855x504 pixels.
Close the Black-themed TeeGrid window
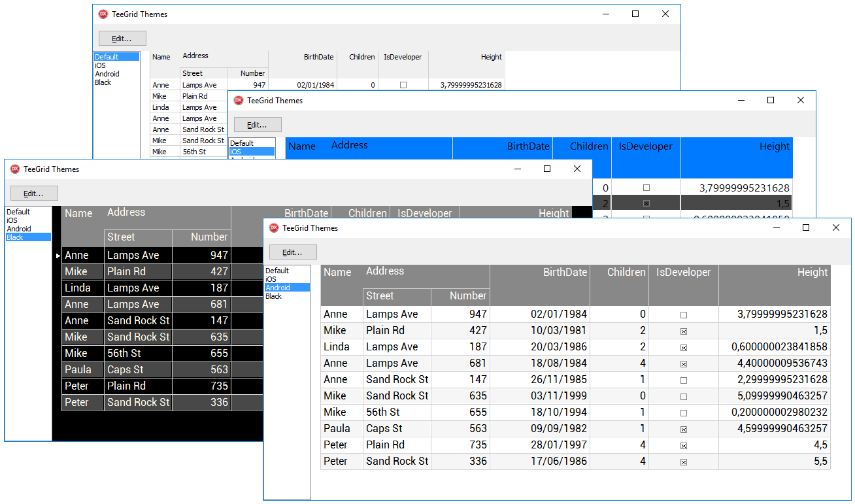[577, 169]
